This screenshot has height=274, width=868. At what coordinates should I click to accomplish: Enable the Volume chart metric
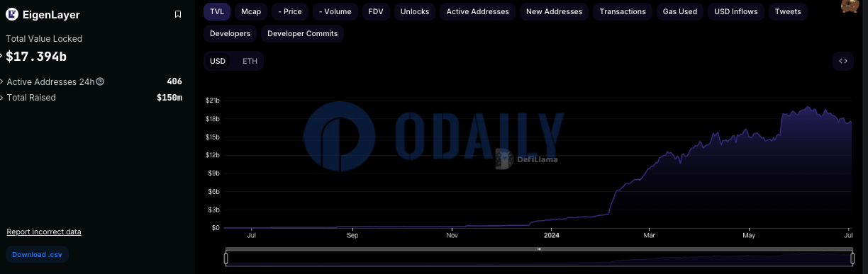click(x=335, y=11)
